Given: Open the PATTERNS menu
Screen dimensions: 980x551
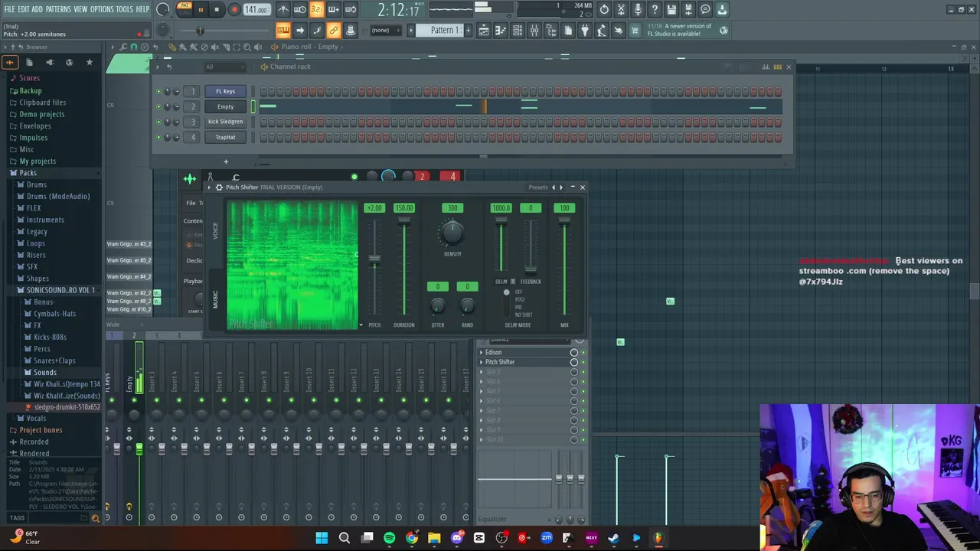Looking at the screenshot, I should (x=58, y=9).
